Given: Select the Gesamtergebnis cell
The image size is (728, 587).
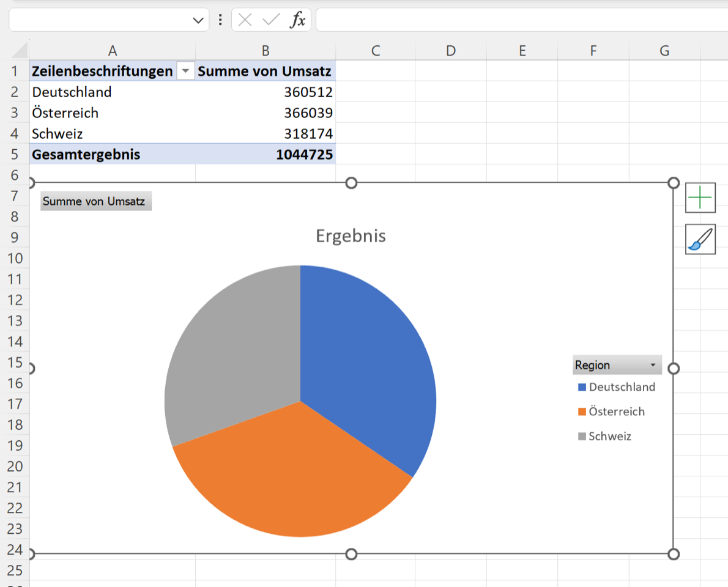Looking at the screenshot, I should pos(113,154).
